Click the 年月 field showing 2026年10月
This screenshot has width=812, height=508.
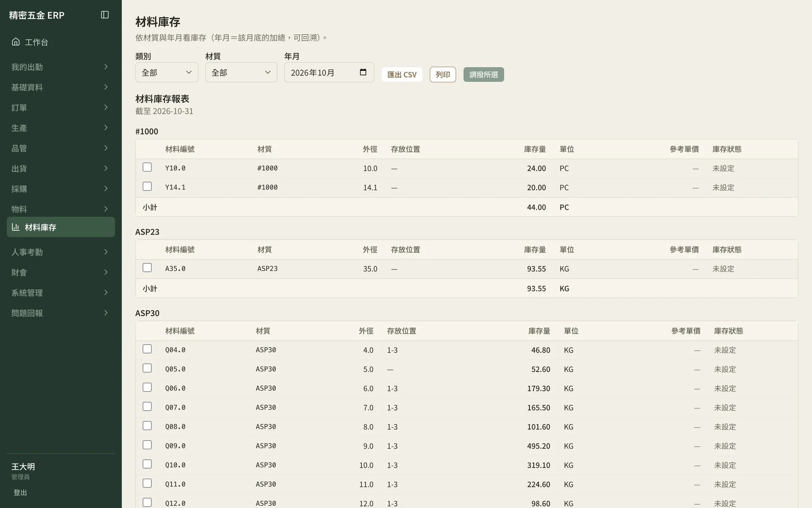[x=329, y=72]
